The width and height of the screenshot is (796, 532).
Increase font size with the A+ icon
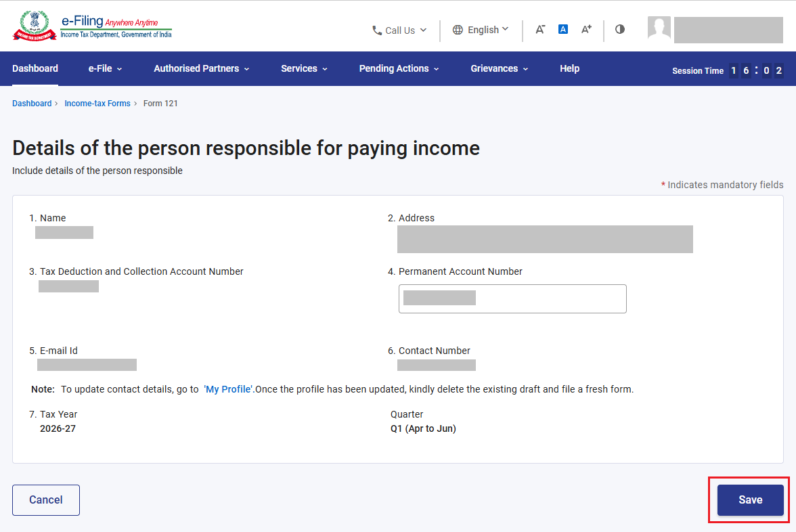click(586, 30)
